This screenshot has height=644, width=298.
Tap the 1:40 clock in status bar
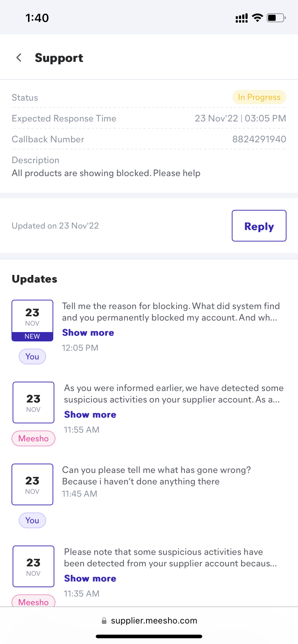point(37,18)
